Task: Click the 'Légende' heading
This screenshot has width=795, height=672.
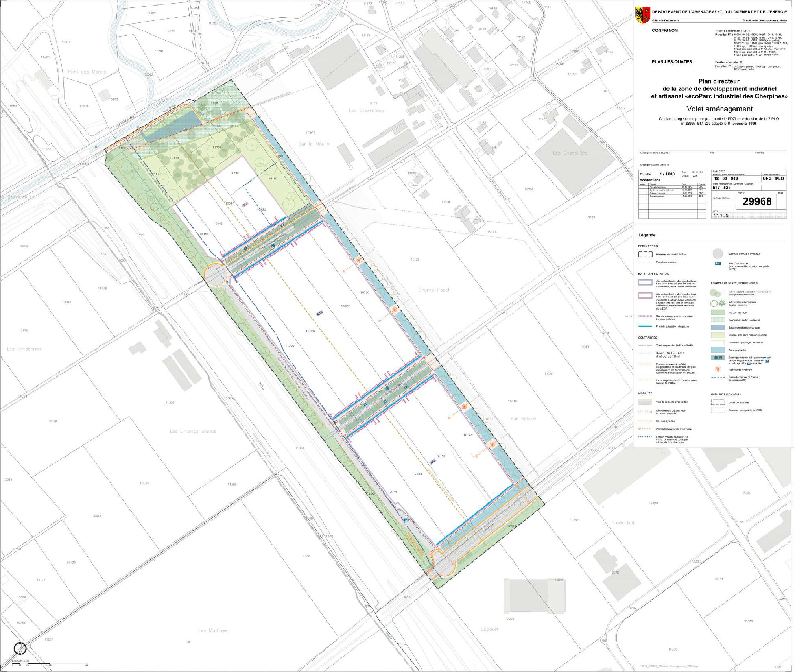Action: [x=647, y=235]
